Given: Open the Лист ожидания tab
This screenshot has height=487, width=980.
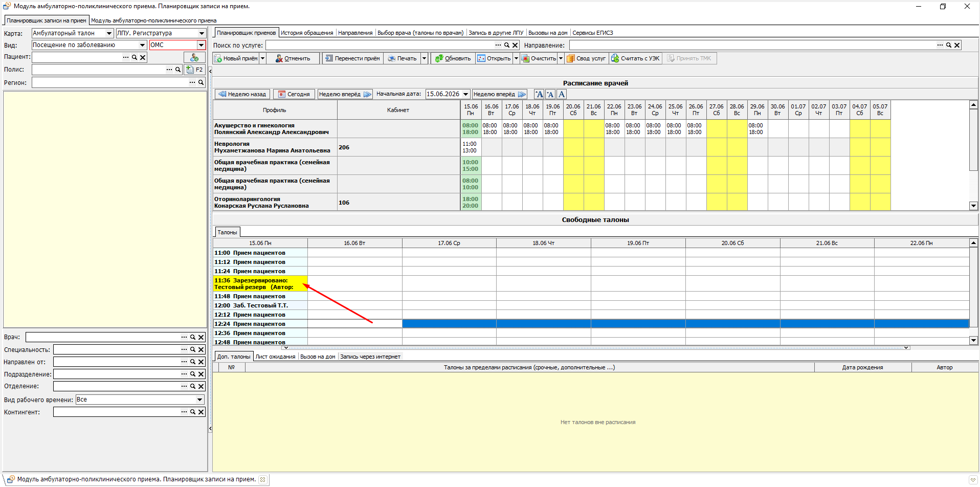Looking at the screenshot, I should pyautogui.click(x=275, y=357).
